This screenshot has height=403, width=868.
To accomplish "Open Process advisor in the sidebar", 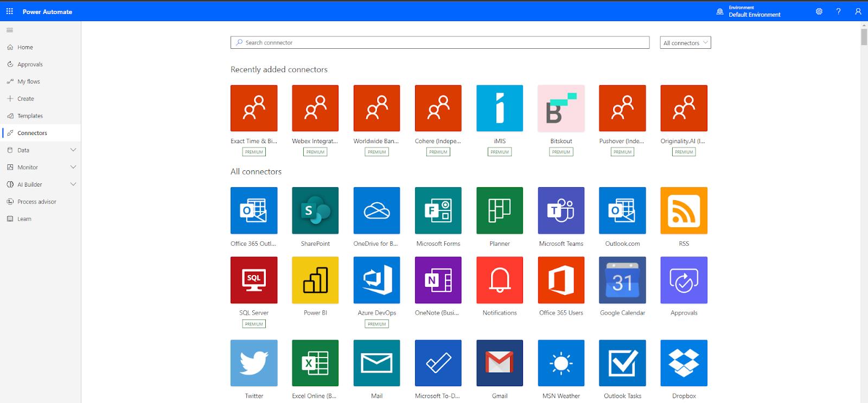I will 41,202.
